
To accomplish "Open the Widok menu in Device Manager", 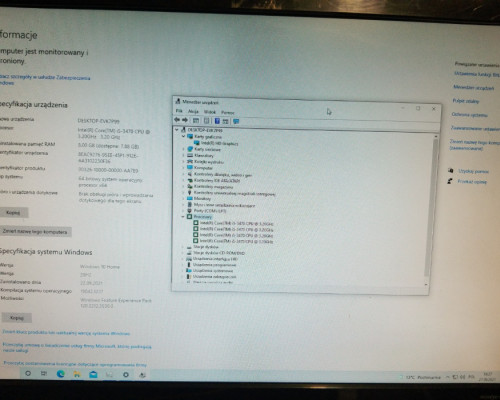I will point(210,112).
